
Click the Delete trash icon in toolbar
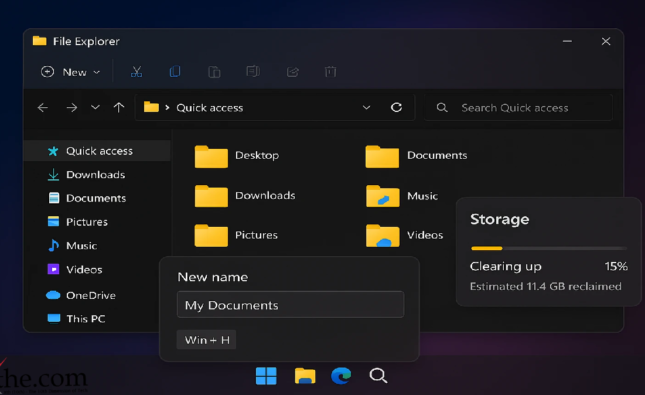point(330,72)
